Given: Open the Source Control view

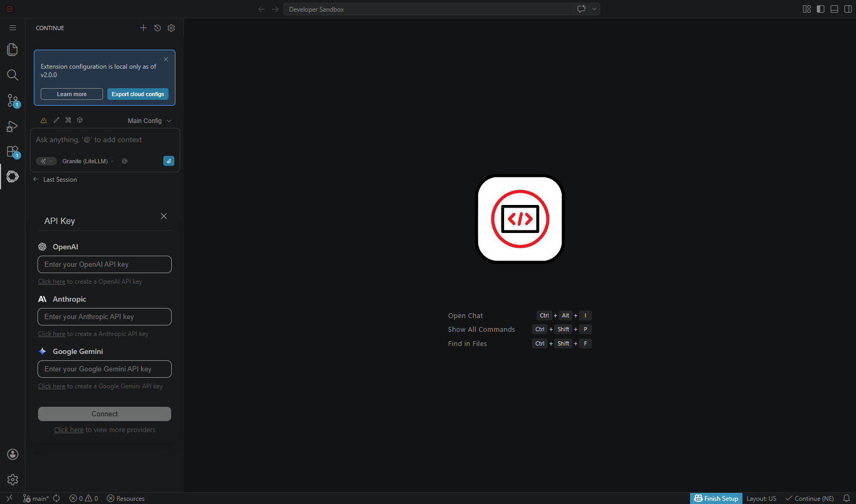Looking at the screenshot, I should [x=13, y=100].
